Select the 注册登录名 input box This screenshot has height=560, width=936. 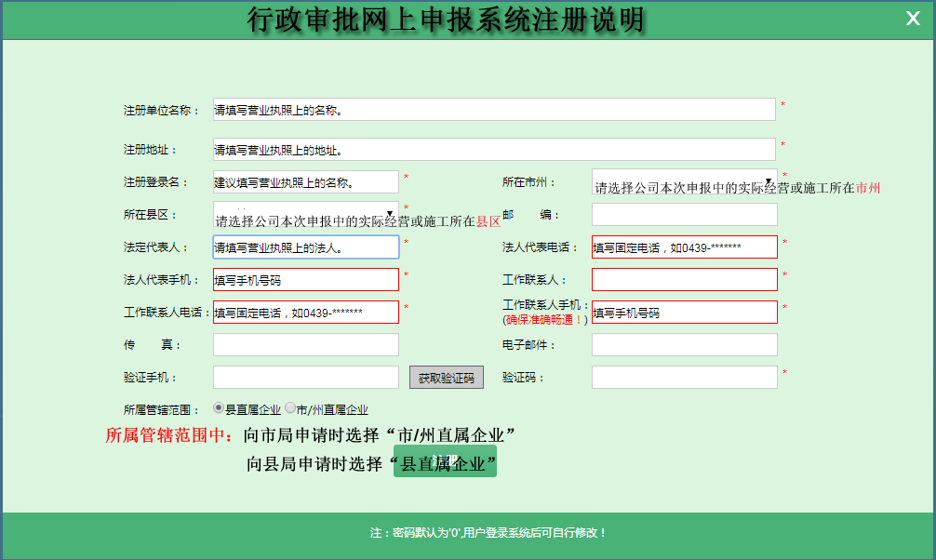point(305,182)
